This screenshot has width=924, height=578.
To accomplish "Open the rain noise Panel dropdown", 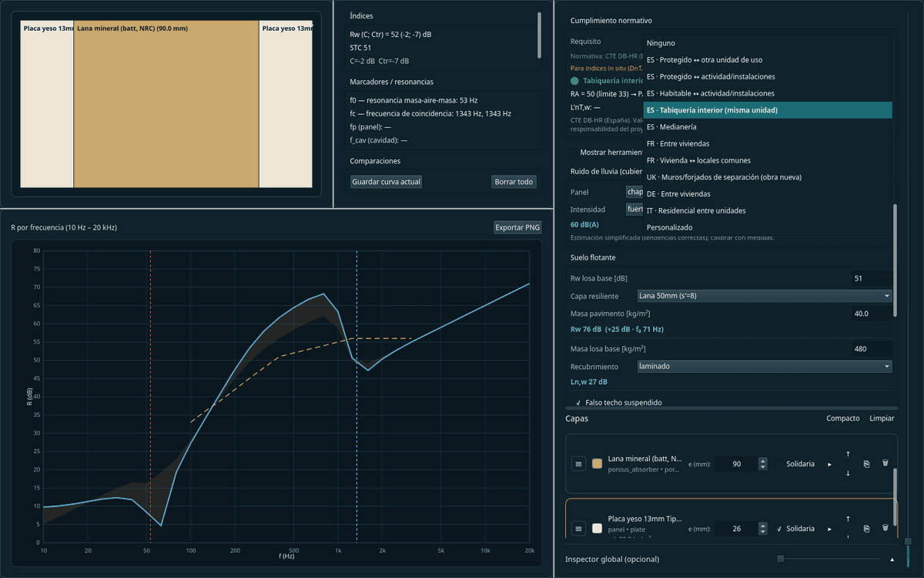I will tap(634, 191).
